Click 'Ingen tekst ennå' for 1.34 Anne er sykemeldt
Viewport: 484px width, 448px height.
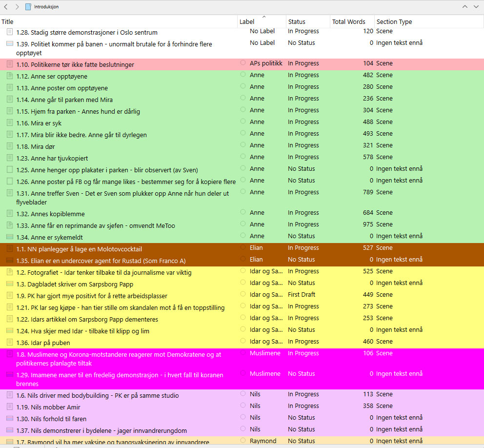(399, 236)
